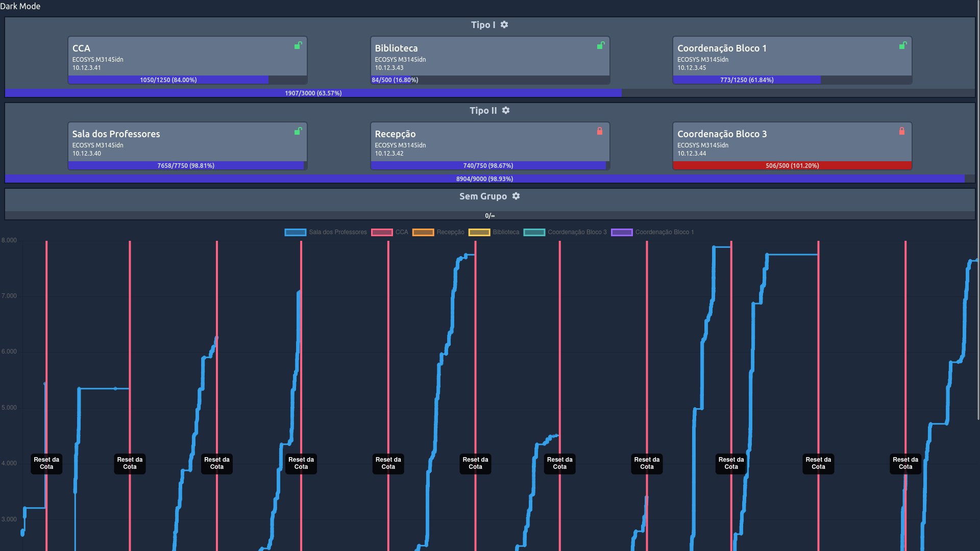Click CCA quota bar 1050/1250

(187, 80)
